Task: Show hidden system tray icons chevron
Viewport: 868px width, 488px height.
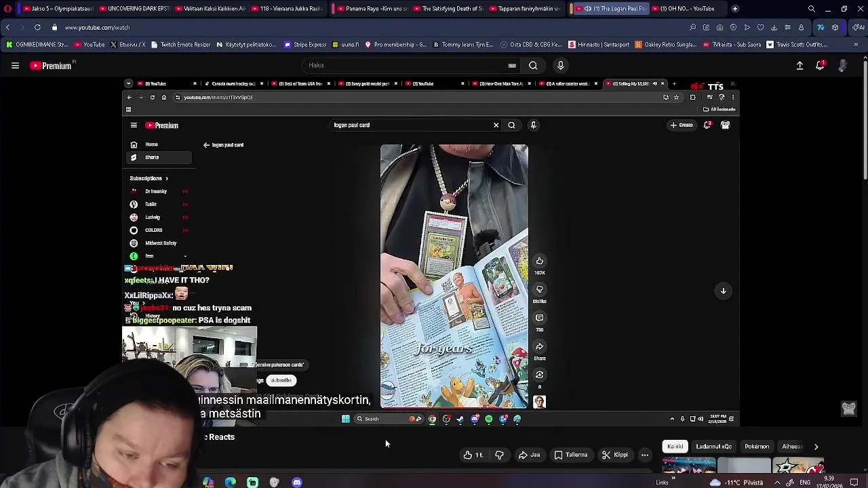Action: pos(777,483)
